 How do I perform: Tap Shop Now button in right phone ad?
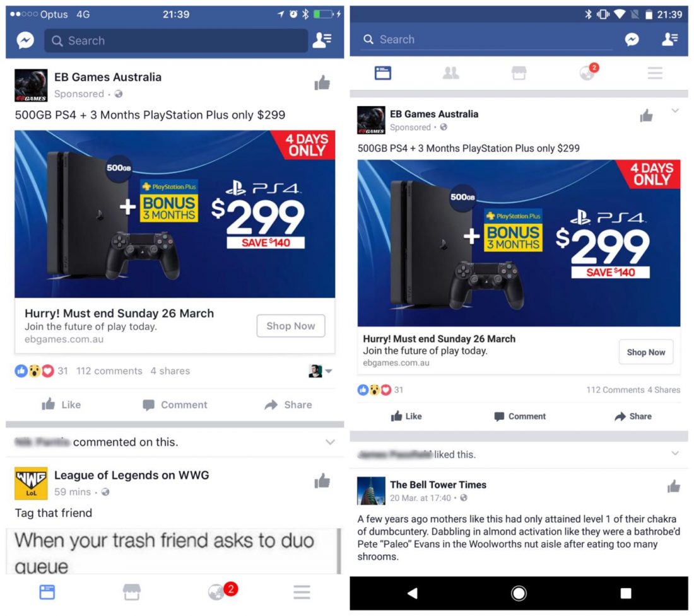(x=646, y=352)
